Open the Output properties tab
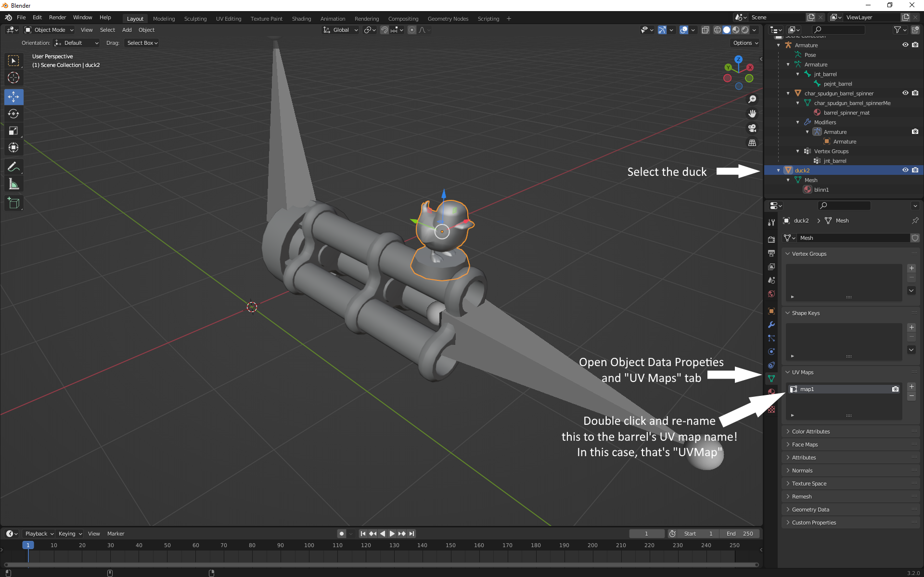Viewport: 924px width, 577px height. point(771,253)
